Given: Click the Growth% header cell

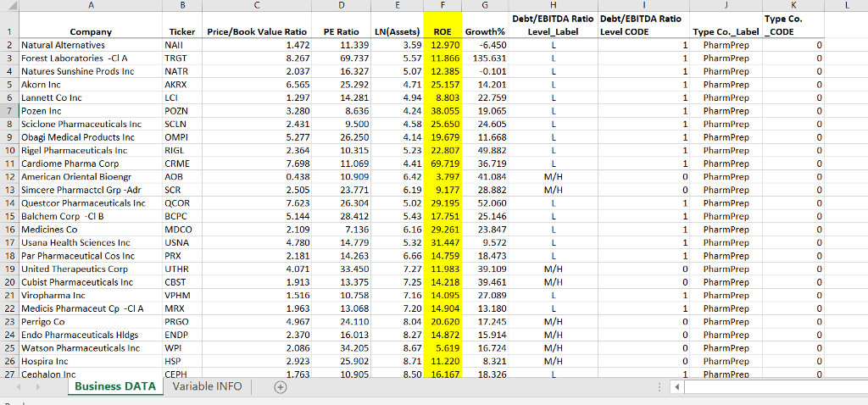Looking at the screenshot, I should tap(485, 25).
